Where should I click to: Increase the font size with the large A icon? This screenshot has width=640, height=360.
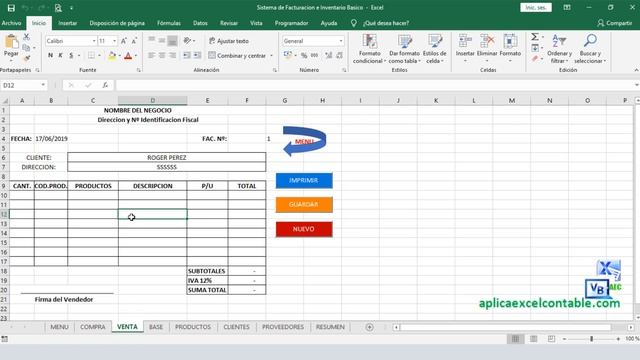point(124,41)
